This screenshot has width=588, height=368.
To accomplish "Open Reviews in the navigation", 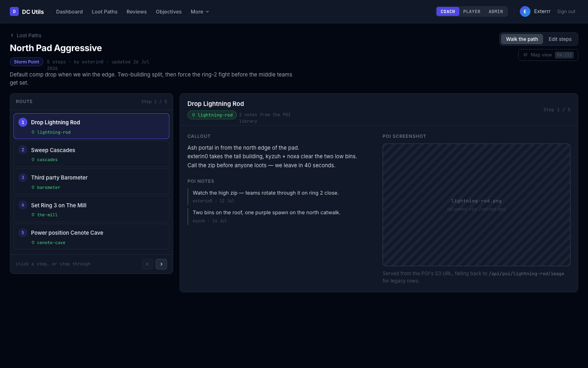I will tap(136, 11).
